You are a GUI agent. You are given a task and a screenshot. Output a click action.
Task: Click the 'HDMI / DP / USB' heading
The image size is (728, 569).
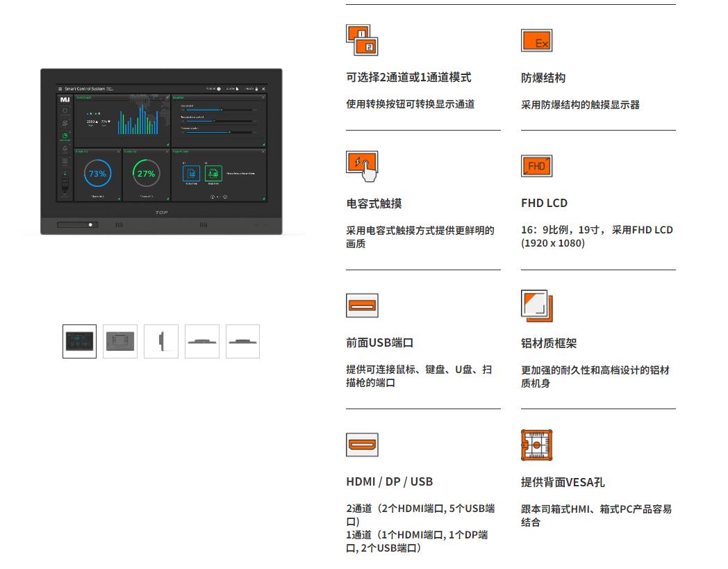coord(389,481)
